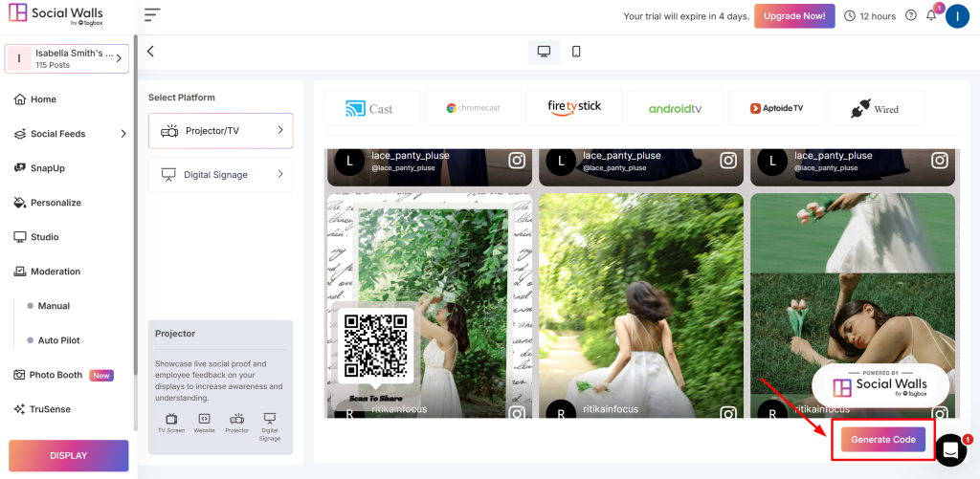Select the Android TV option

coord(675,109)
